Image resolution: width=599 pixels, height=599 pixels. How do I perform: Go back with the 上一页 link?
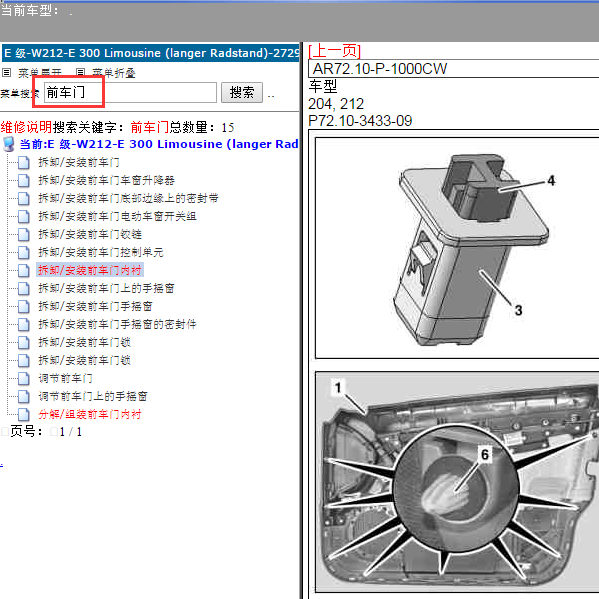335,51
